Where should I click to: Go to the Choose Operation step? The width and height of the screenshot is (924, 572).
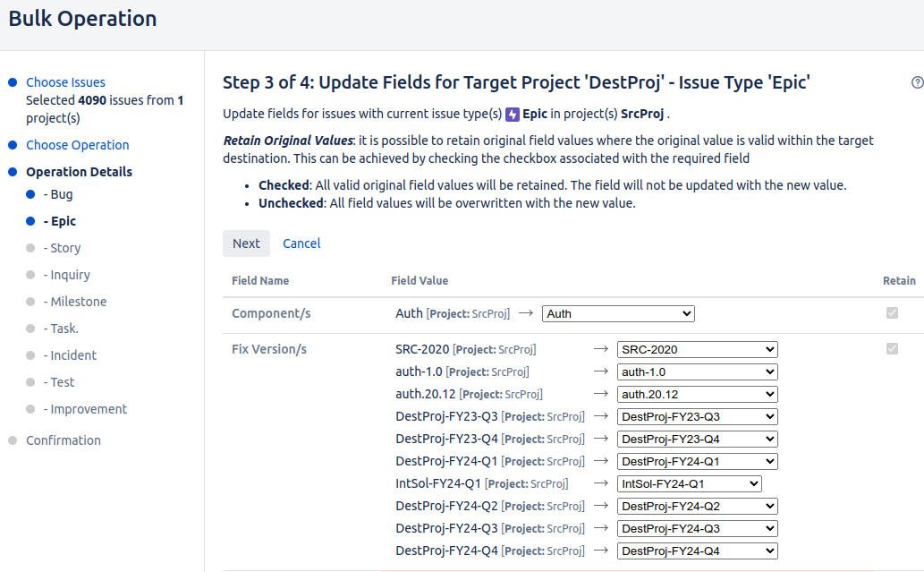click(77, 145)
